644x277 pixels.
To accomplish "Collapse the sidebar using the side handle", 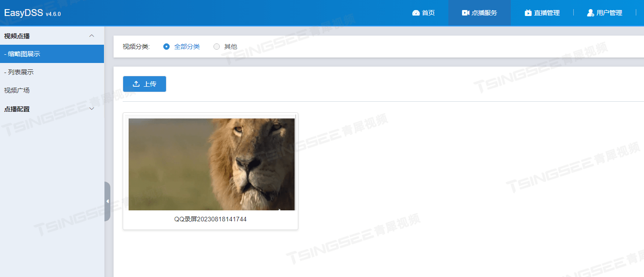I will (107, 201).
